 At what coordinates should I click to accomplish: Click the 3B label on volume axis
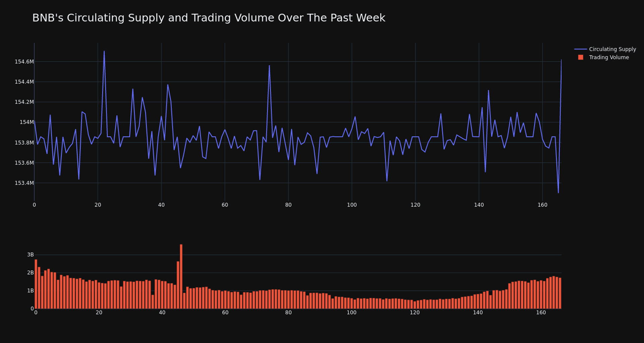[x=31, y=255]
